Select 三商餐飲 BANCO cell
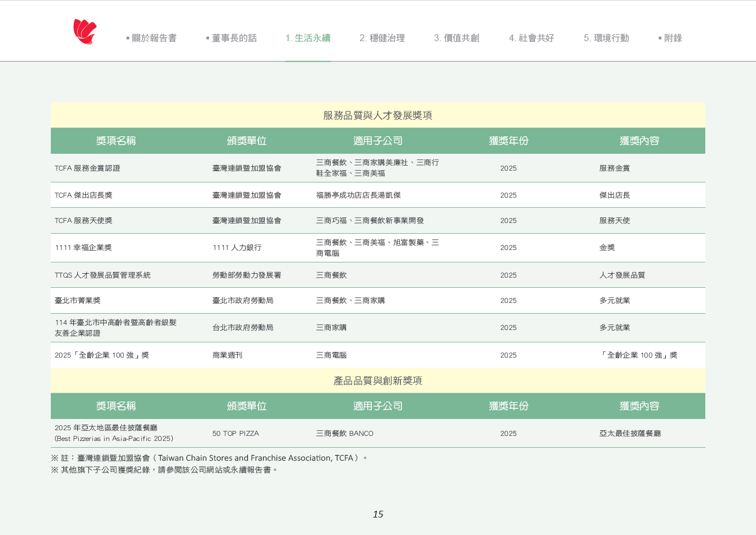 345,434
